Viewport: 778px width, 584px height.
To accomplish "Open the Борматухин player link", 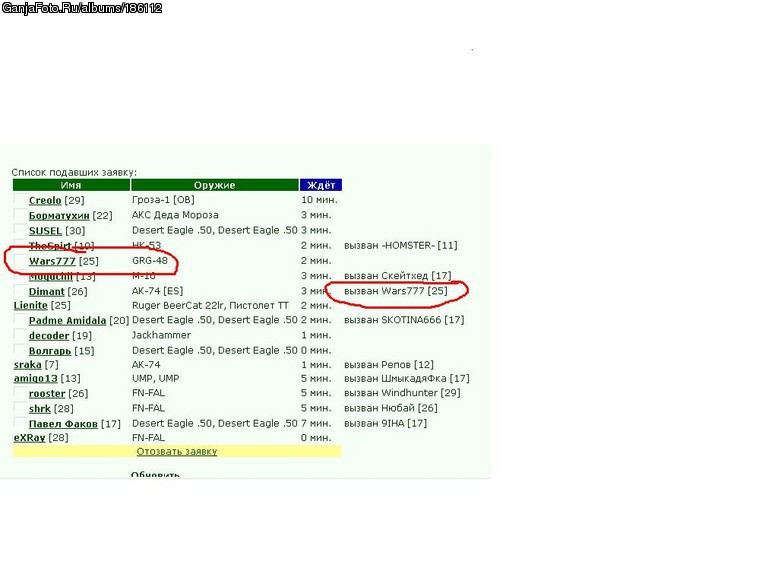I will pos(59,216).
